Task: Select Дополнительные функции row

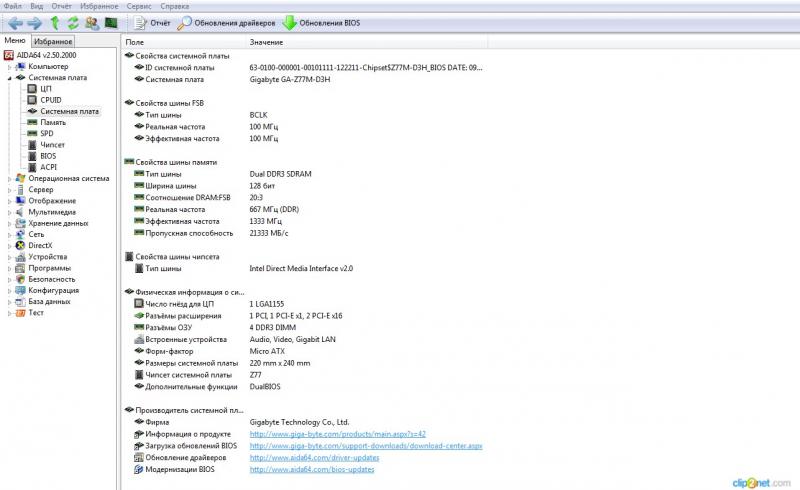Action: (x=207, y=386)
